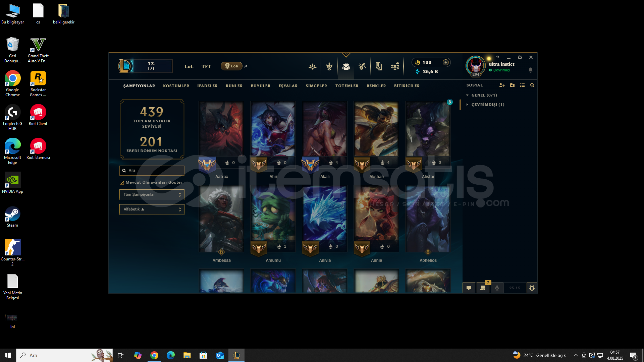Switch to the EŞYALAR tab
The image size is (644, 362).
[288, 86]
